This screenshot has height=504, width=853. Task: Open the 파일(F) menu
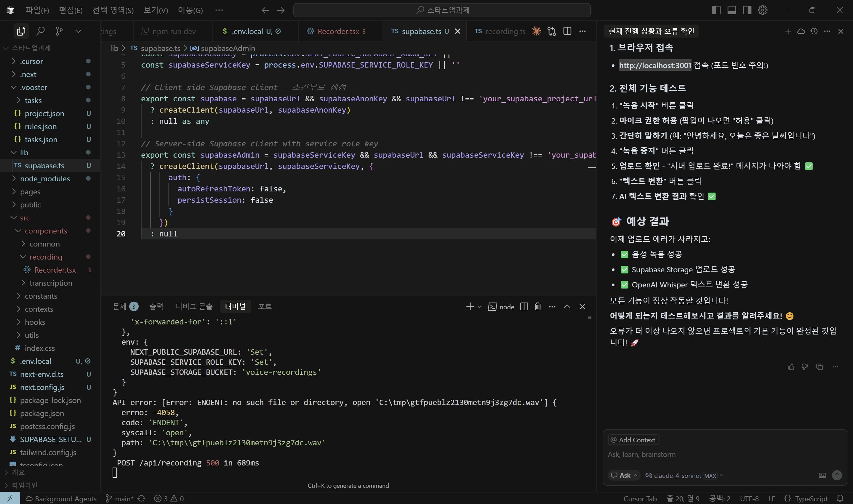pyautogui.click(x=37, y=10)
